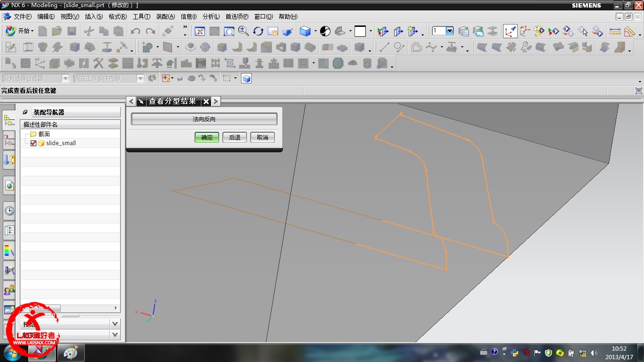Open the work layer number combo box
This screenshot has width=644, height=362.
443,31
